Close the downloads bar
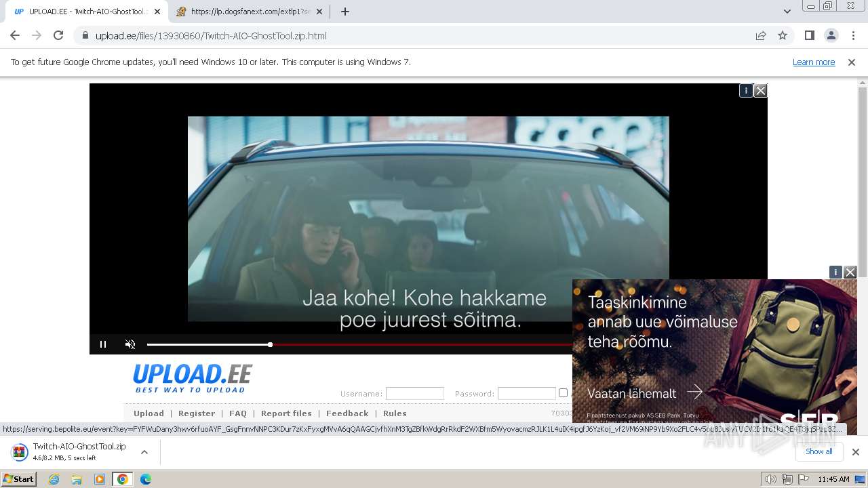Screen dimensions: 868x488 (x=855, y=451)
